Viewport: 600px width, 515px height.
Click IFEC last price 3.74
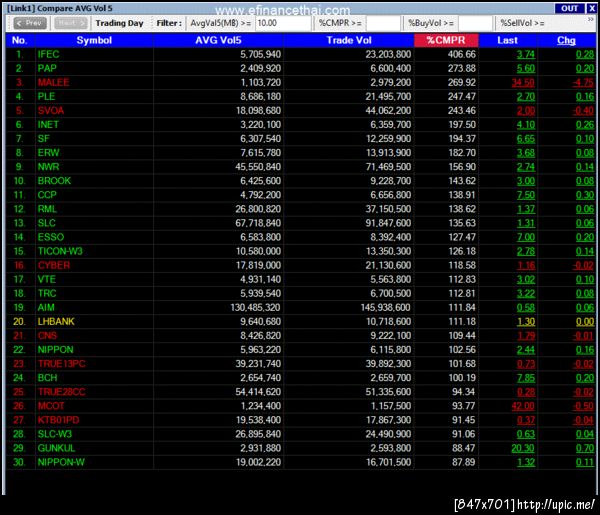click(526, 54)
